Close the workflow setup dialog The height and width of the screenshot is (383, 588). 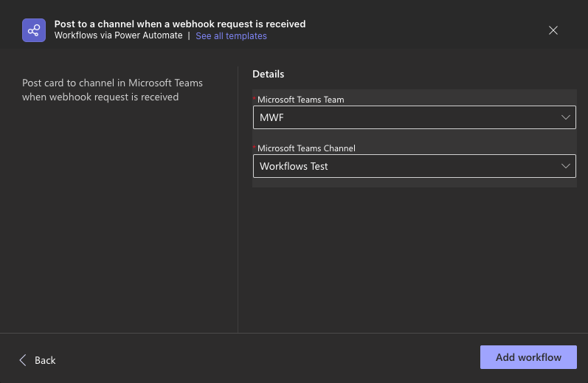point(553,30)
